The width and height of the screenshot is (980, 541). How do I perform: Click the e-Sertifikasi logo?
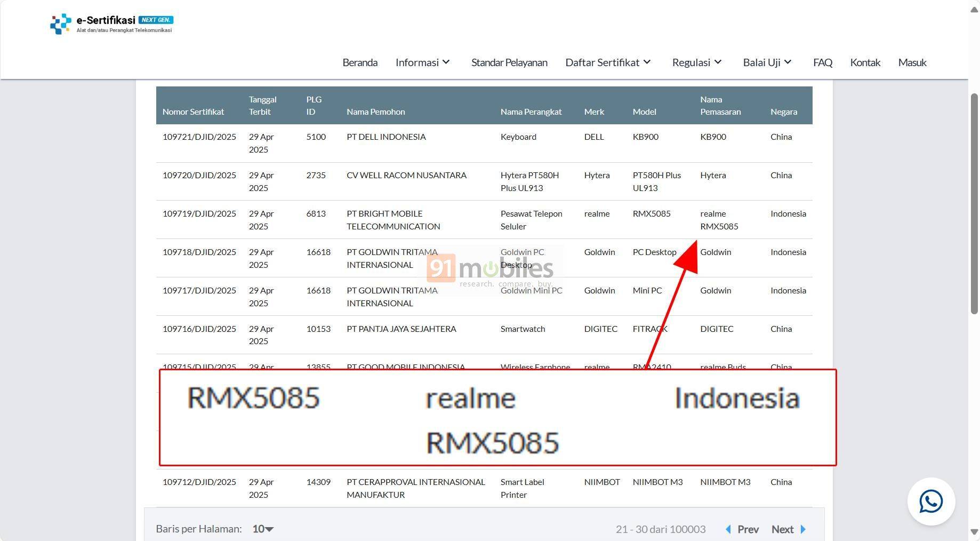tap(112, 24)
